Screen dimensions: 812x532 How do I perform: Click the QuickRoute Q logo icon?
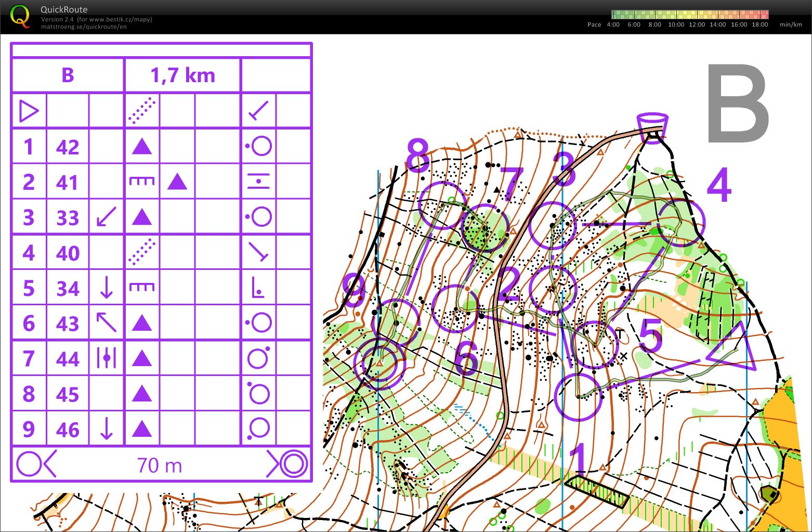pos(20,17)
